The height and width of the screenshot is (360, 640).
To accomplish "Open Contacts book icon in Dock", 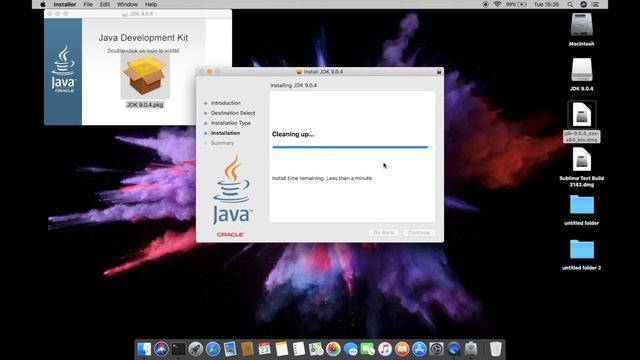I will (247, 349).
